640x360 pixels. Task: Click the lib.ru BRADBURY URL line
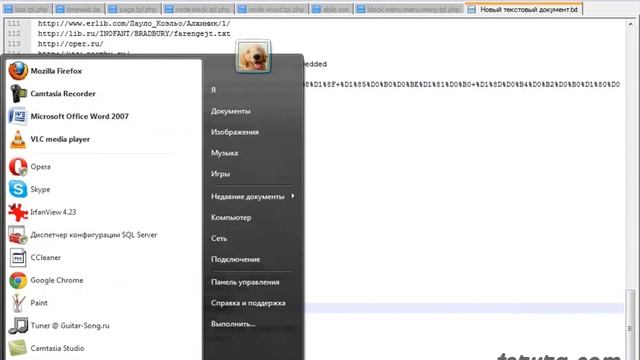[134, 34]
